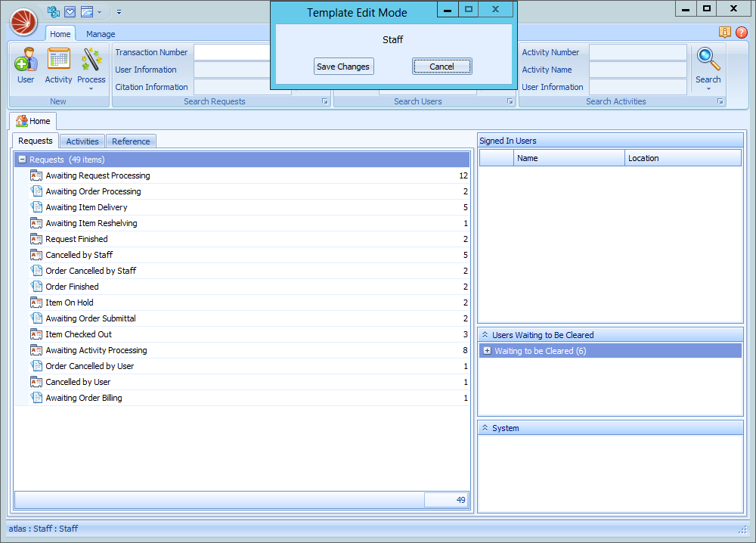756x543 pixels.
Task: Open the application menu via the red wheel icon
Action: tap(23, 22)
